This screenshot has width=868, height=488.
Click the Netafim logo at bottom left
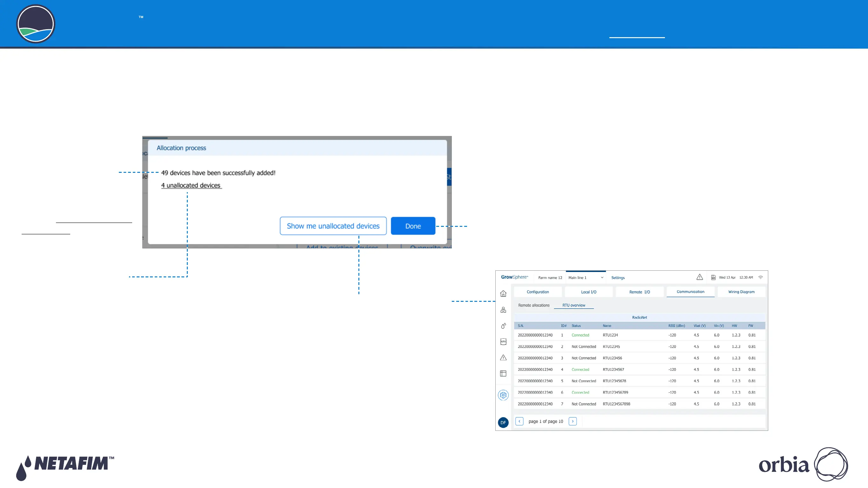point(65,468)
